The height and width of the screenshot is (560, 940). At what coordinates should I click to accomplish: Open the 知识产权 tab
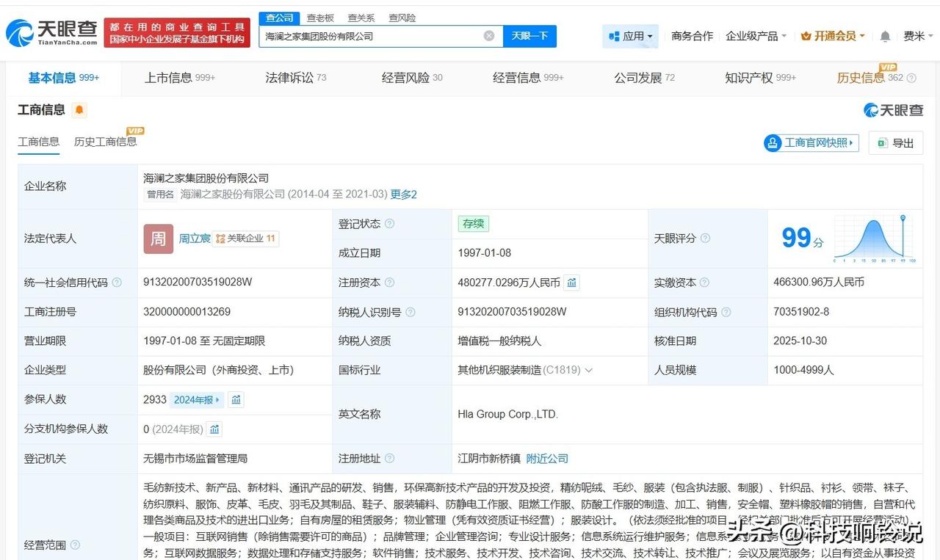tap(760, 78)
